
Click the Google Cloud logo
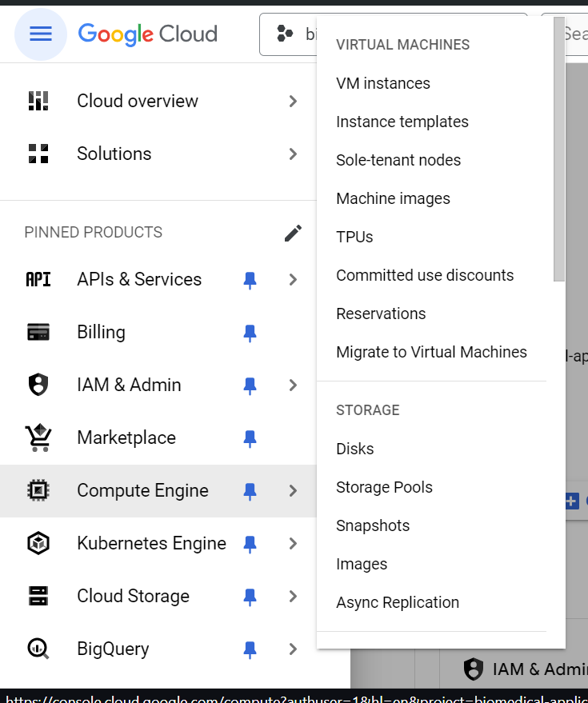pos(148,34)
